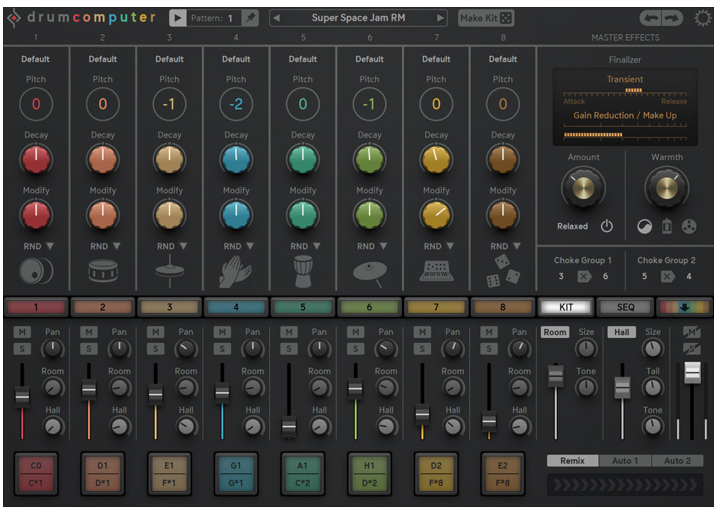Toggle the master solo button
The height and width of the screenshot is (509, 719).
pyautogui.click(x=692, y=349)
